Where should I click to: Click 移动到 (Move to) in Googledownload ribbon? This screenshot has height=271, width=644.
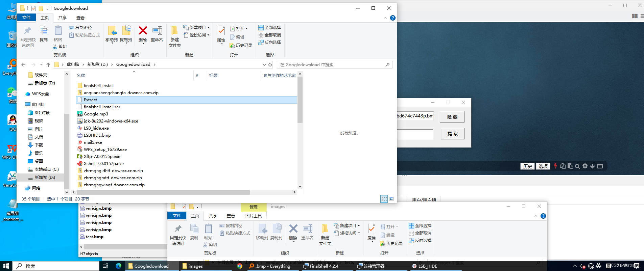(x=112, y=34)
